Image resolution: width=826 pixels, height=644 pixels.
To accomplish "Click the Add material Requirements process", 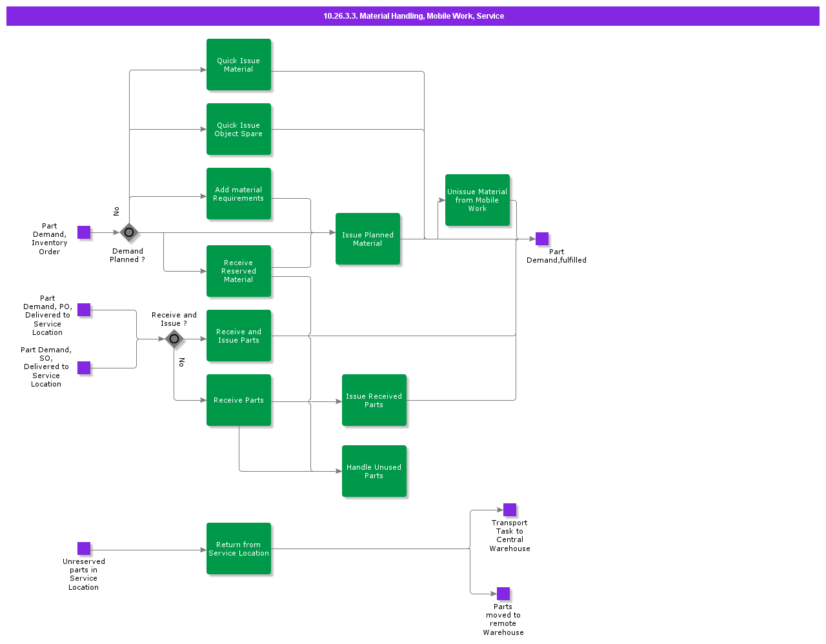I will point(239,194).
